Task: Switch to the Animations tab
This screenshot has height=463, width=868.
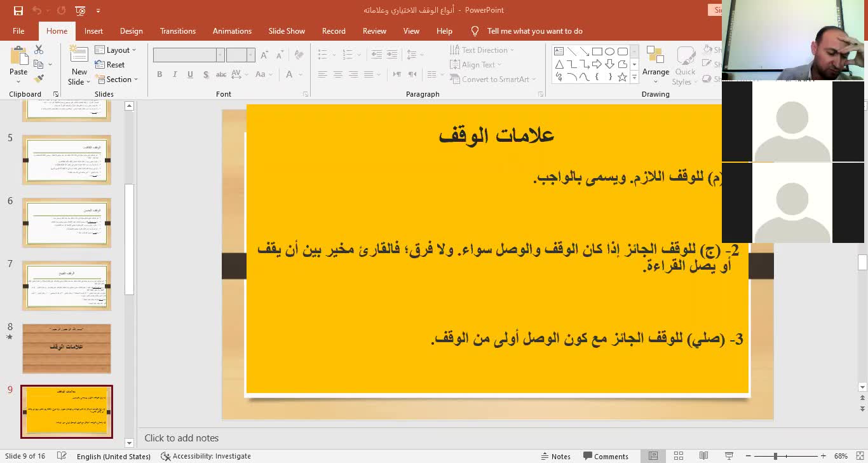Action: pos(232,31)
